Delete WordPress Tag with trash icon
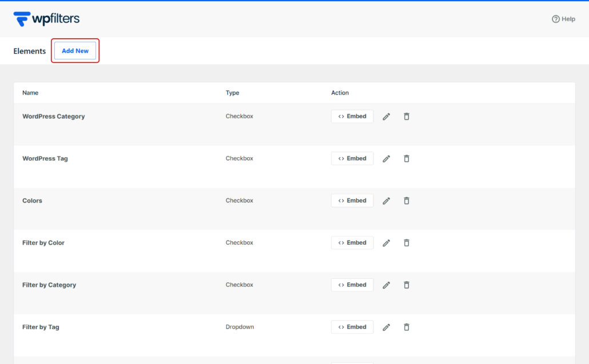Viewport: 589px width, 364px height. (407, 158)
